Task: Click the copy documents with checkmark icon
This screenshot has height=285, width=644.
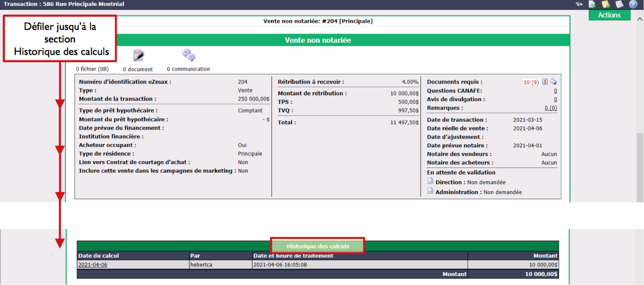Action: (554, 82)
